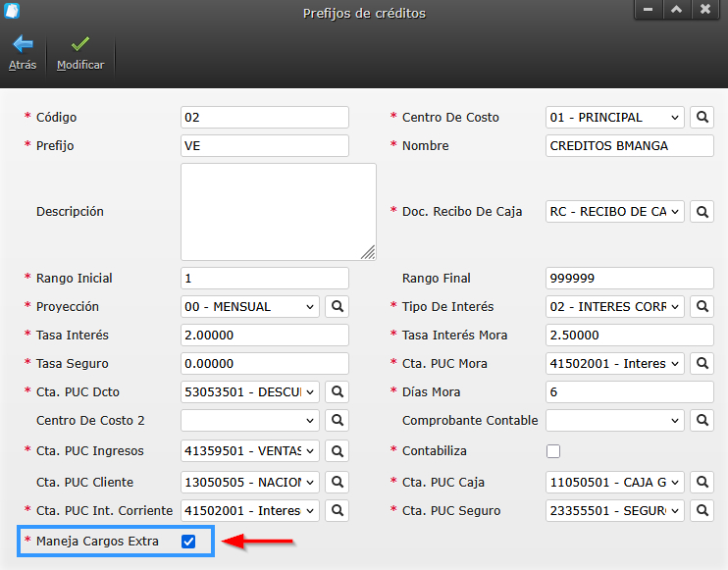
Task: Open lookup for Cta. PUC Seguro
Action: 702,510
